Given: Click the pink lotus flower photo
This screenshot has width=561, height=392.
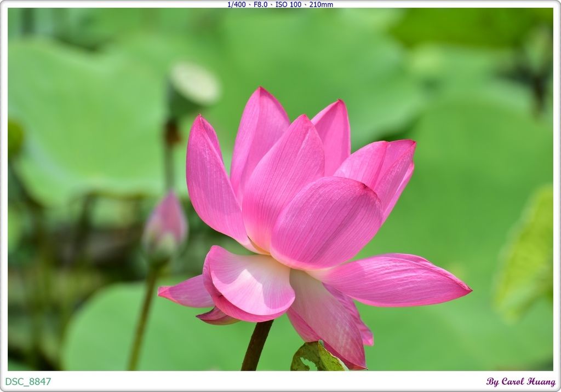Looking at the screenshot, I should 280,189.
